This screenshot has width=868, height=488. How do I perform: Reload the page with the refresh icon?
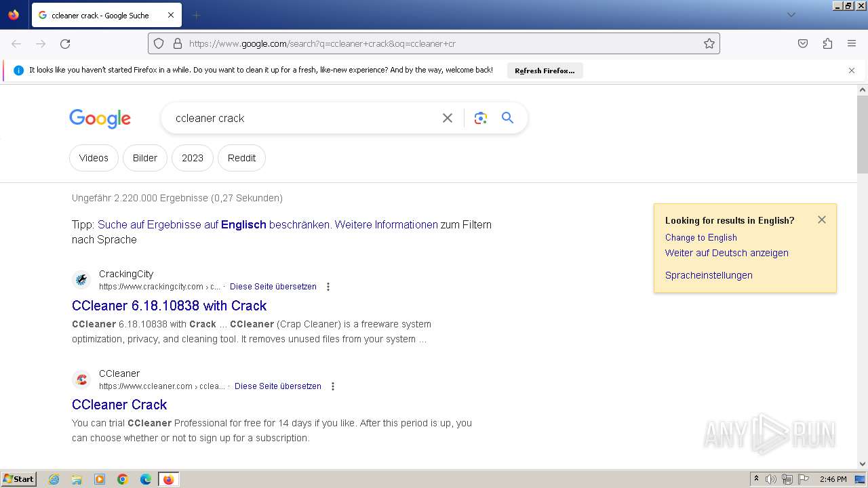pos(65,43)
